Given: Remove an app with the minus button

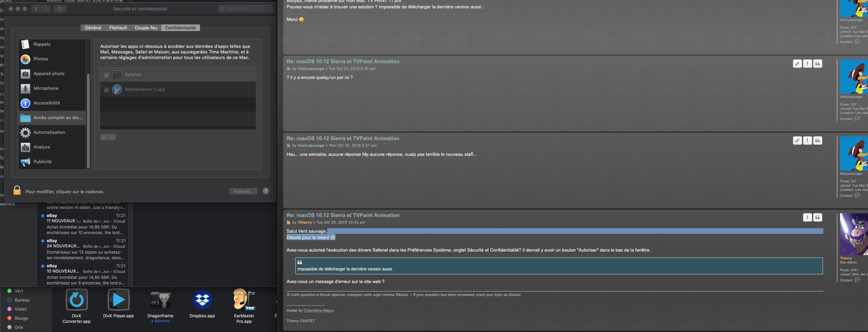Looking at the screenshot, I should click(x=112, y=137).
